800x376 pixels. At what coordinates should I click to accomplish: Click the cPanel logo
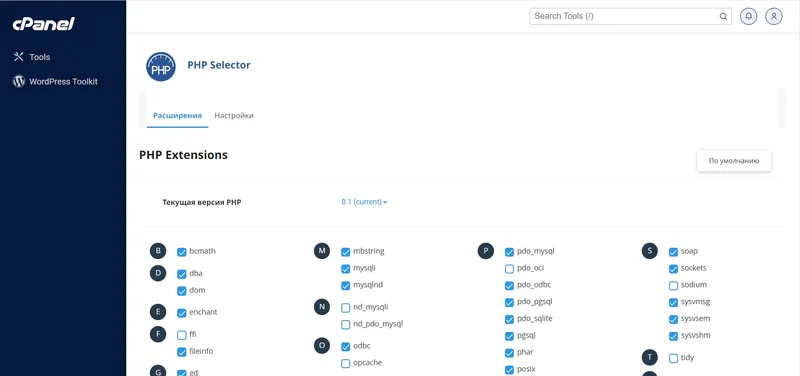[x=44, y=24]
